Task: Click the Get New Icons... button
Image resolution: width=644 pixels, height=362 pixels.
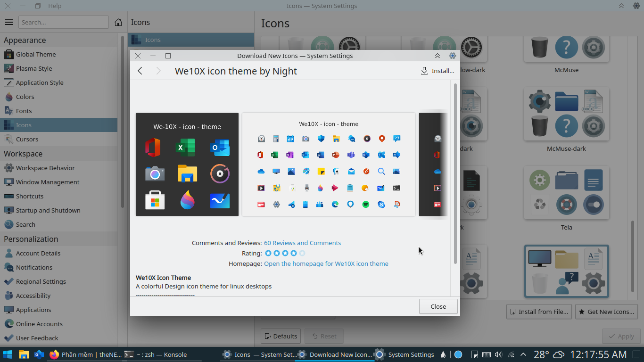Action: [606, 312]
